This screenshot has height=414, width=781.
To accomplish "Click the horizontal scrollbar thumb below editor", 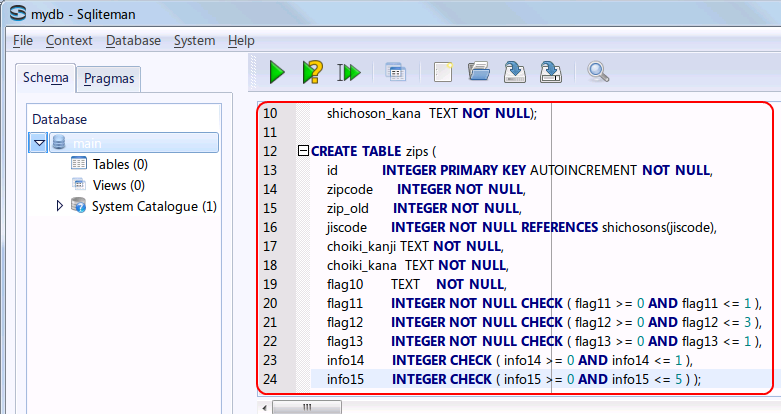I will tap(308, 407).
